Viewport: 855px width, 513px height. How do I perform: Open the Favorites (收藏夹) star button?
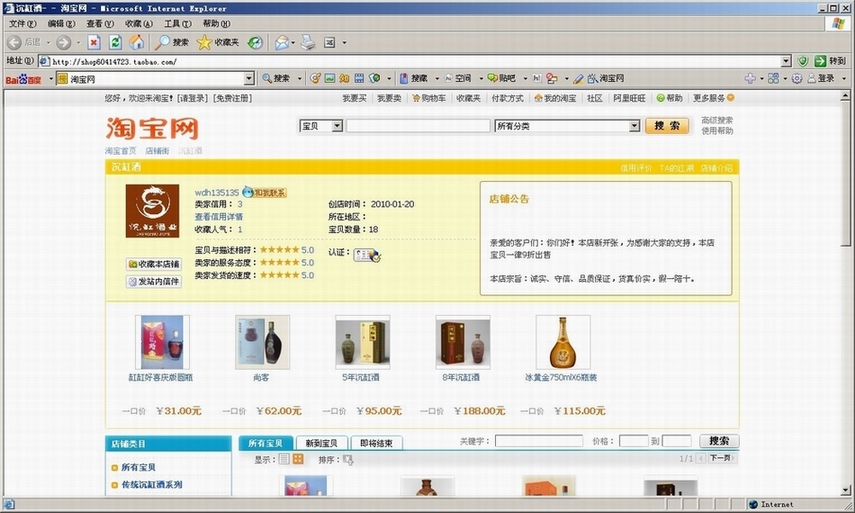pos(218,43)
